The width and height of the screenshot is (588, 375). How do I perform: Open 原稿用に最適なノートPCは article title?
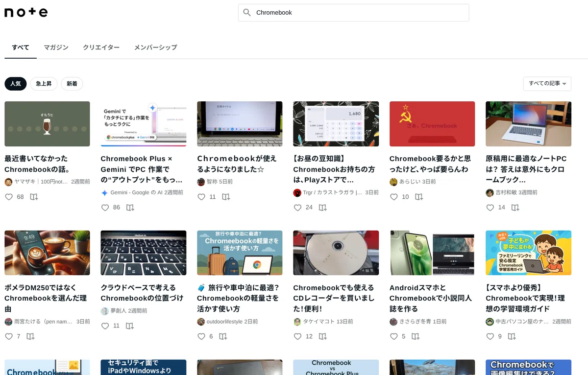click(526, 169)
